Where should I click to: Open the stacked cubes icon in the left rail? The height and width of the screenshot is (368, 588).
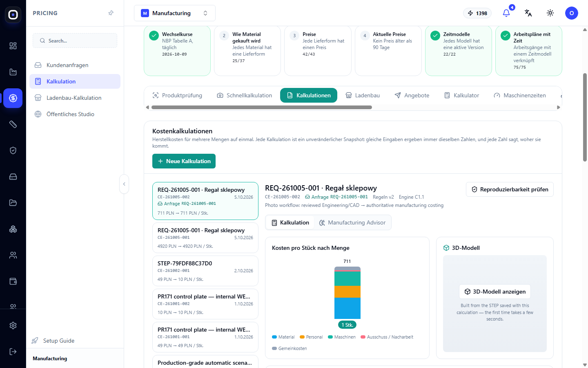(13, 229)
